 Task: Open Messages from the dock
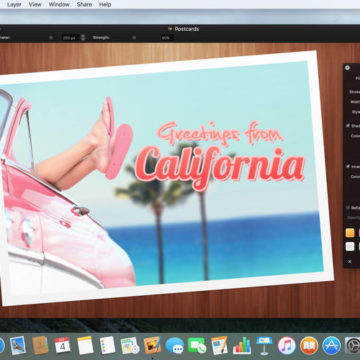pos(175,345)
